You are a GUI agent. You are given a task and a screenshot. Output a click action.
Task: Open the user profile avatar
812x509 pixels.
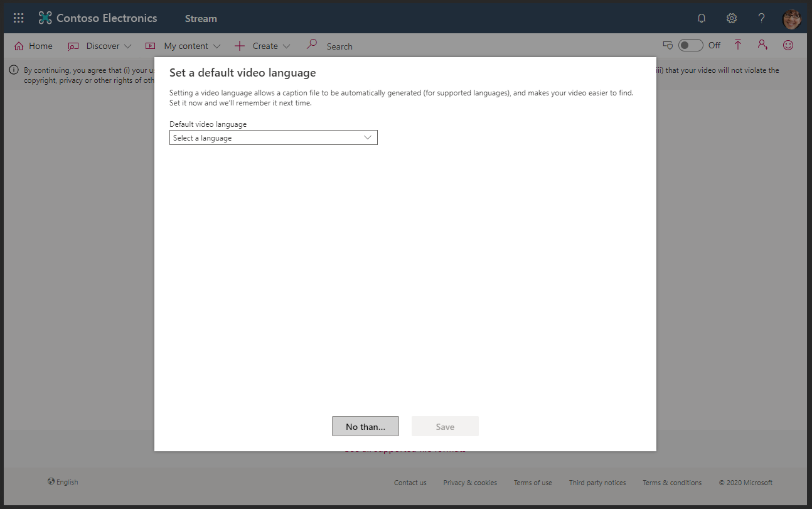pyautogui.click(x=792, y=19)
